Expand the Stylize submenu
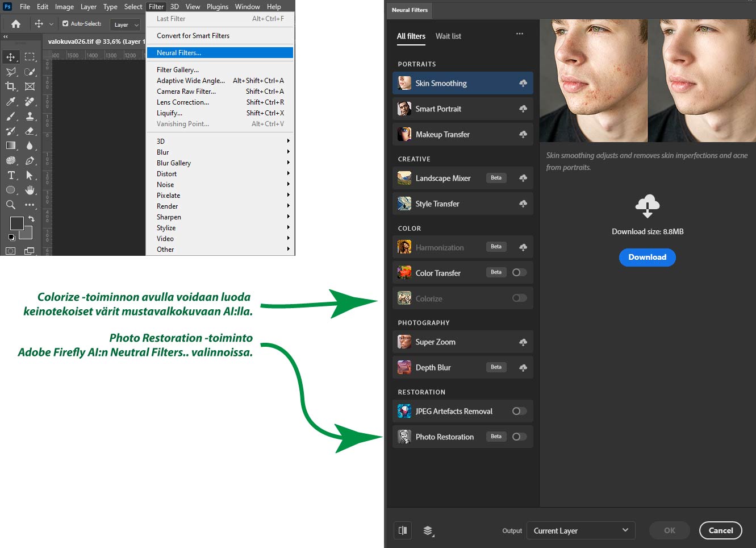Screen dimensions: 756x548 click(x=220, y=227)
